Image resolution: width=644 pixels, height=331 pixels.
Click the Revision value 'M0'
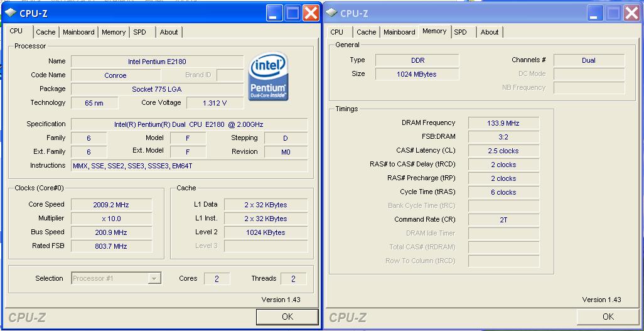tap(286, 152)
